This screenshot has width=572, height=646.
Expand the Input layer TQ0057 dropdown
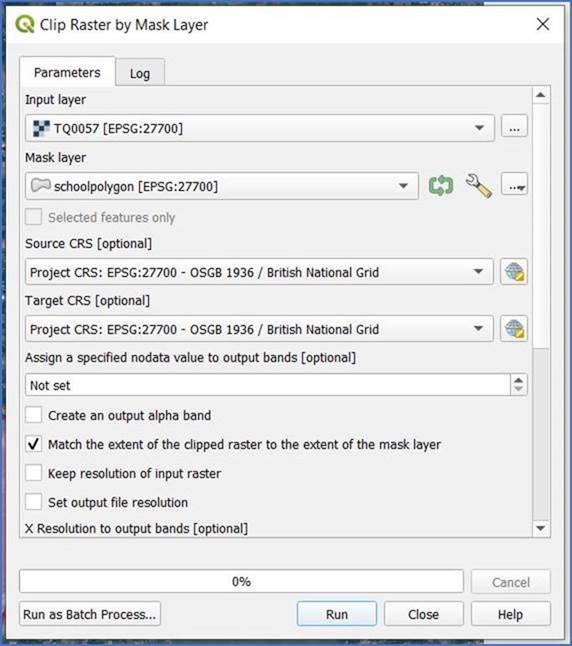click(x=260, y=128)
